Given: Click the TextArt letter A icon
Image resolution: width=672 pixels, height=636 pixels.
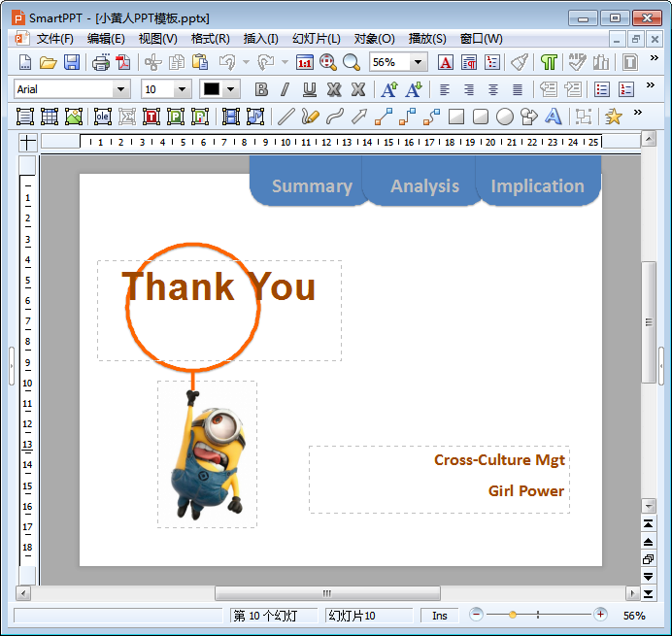Looking at the screenshot, I should [x=554, y=117].
